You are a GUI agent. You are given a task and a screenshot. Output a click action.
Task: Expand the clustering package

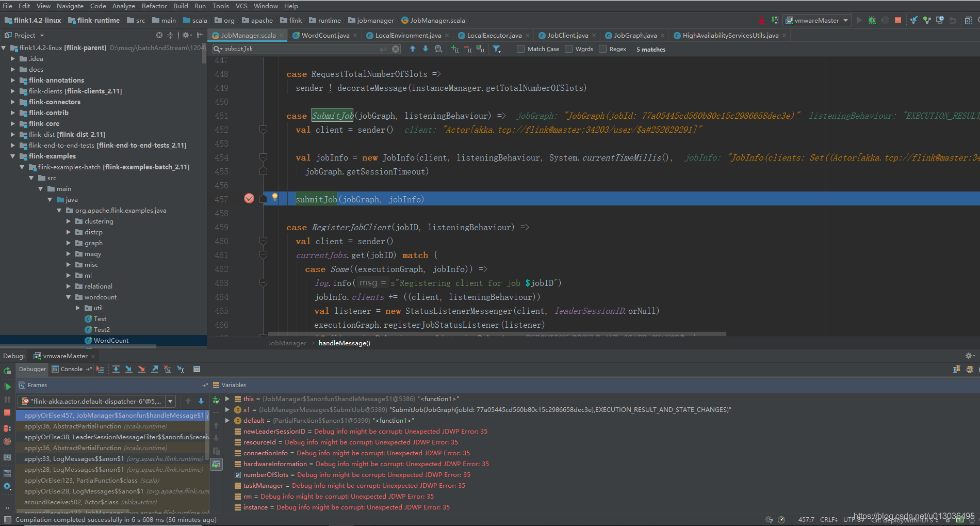click(69, 221)
